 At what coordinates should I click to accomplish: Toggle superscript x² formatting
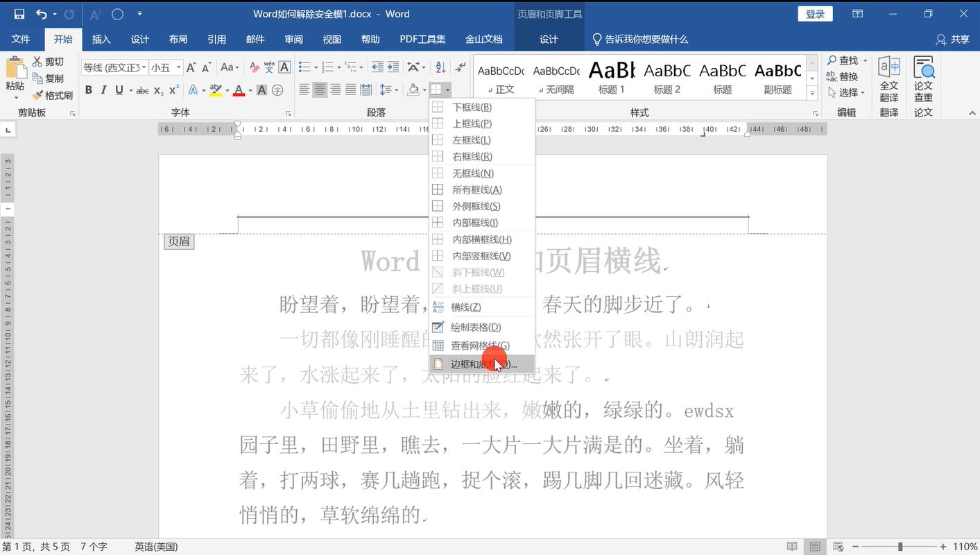pos(174,89)
